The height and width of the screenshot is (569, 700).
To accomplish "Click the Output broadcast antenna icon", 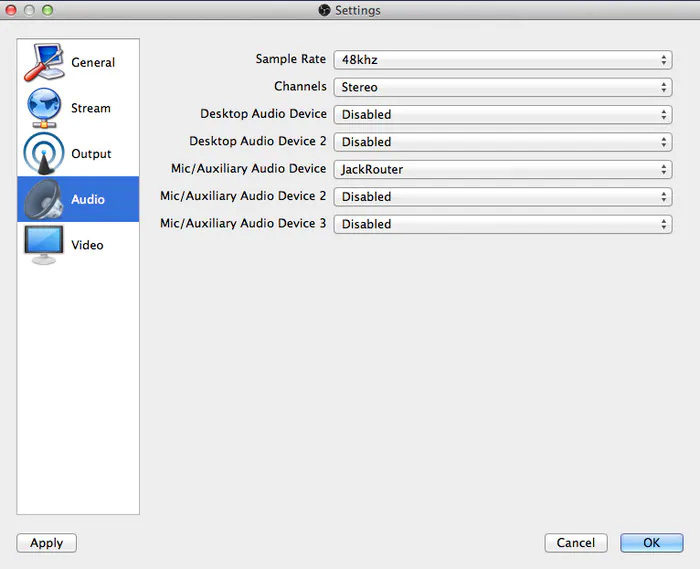I will click(x=44, y=154).
